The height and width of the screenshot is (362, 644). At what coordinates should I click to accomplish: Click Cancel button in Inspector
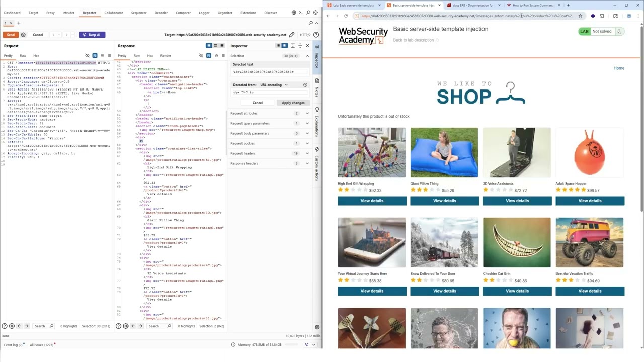click(257, 103)
